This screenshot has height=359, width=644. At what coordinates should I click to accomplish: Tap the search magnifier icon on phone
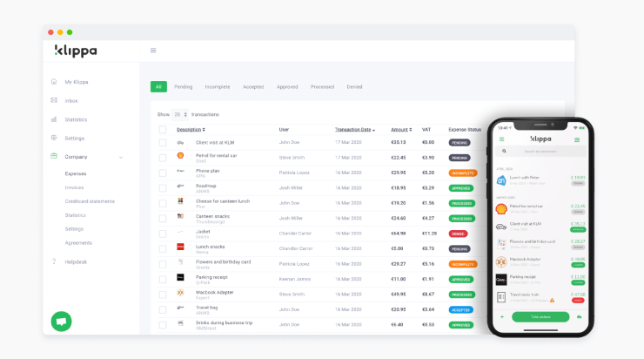tap(504, 152)
